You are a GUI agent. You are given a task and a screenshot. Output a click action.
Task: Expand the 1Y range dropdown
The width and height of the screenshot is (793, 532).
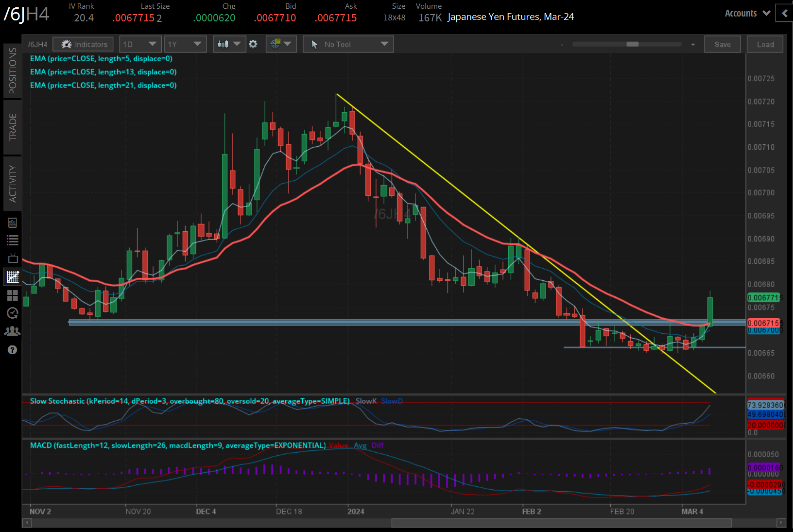point(185,44)
